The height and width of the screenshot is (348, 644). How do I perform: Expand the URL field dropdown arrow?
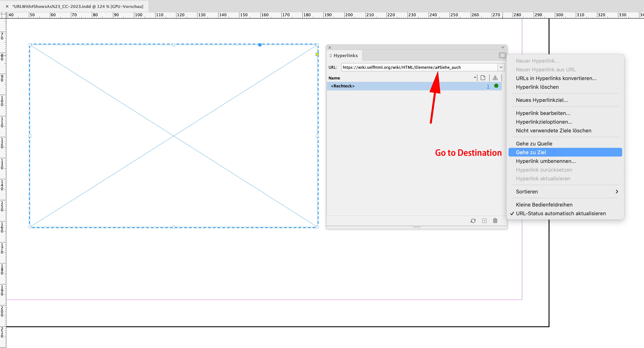pyautogui.click(x=501, y=67)
